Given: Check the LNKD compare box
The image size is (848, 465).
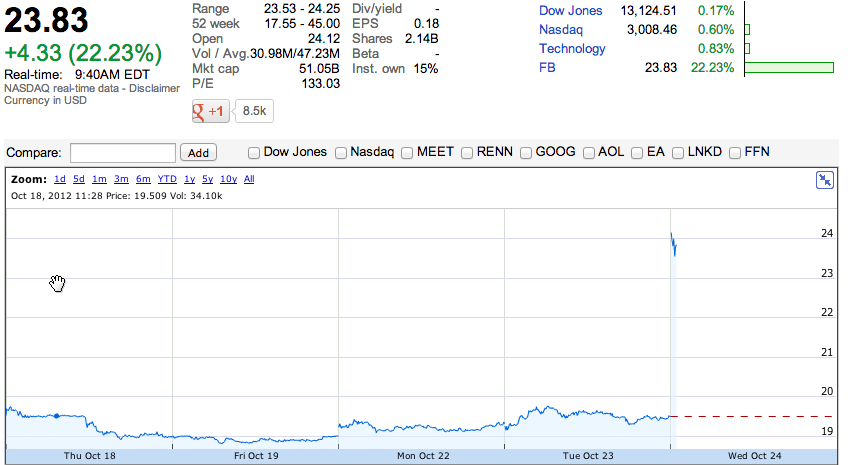Looking at the screenshot, I should (x=678, y=153).
